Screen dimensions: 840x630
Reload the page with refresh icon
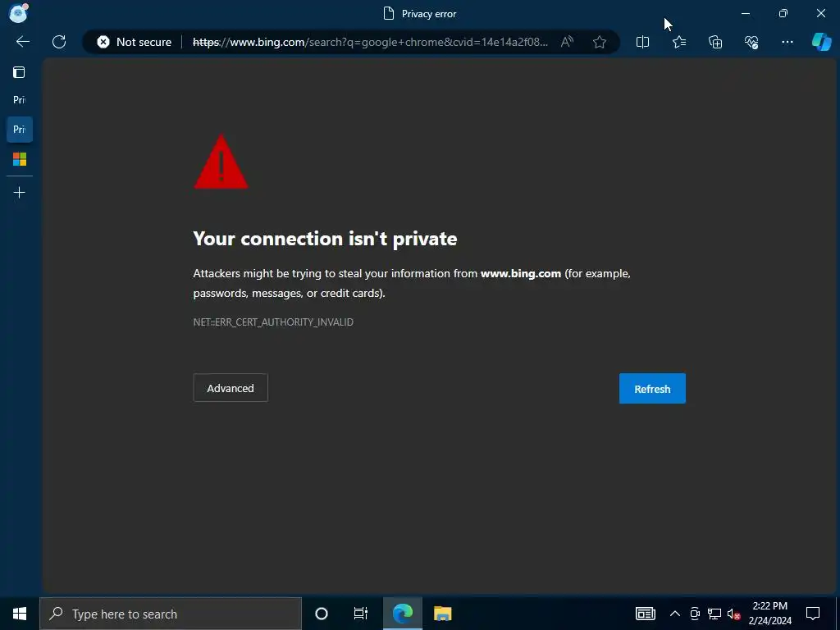point(59,42)
